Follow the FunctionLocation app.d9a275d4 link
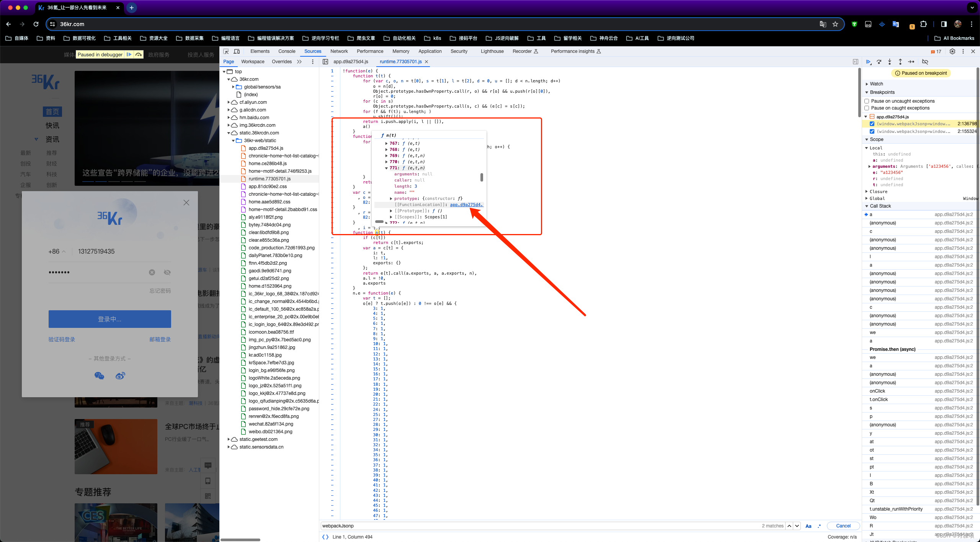 (x=466, y=205)
